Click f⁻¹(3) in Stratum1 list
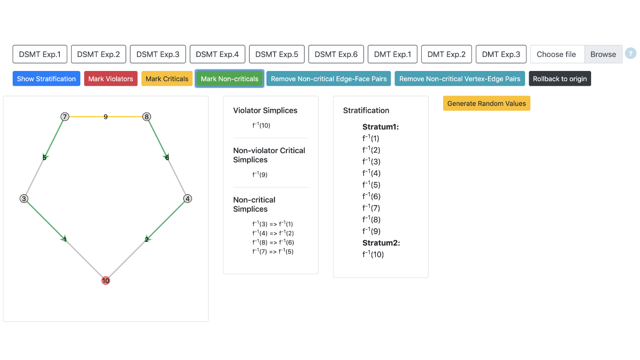 pyautogui.click(x=371, y=161)
